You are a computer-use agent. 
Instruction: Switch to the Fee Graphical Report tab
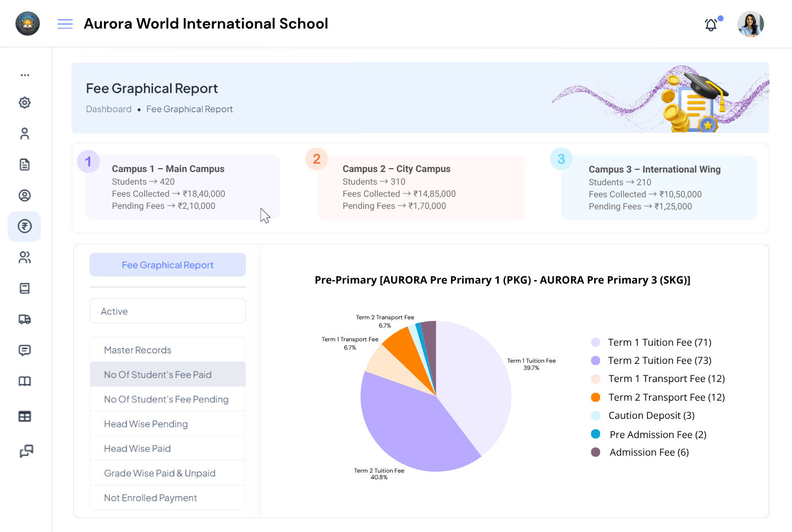[x=167, y=264]
